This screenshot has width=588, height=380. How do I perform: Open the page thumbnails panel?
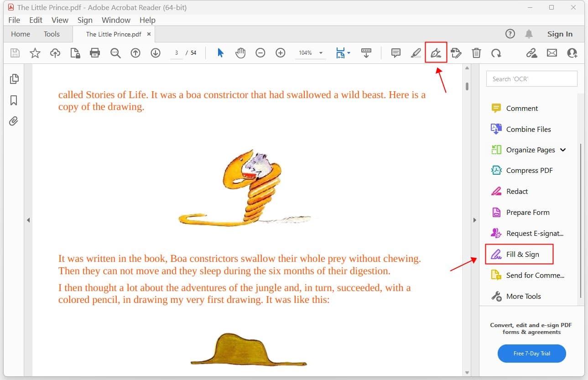14,78
